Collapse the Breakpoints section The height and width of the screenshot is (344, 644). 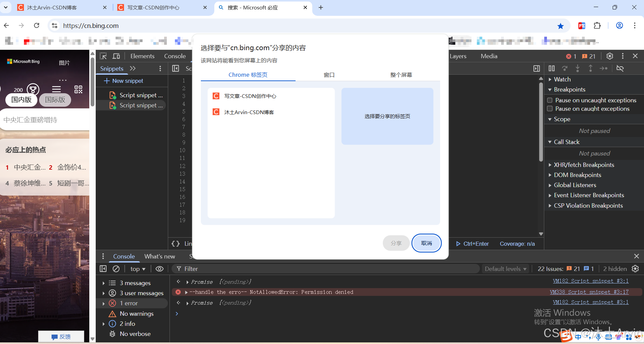[x=567, y=89]
